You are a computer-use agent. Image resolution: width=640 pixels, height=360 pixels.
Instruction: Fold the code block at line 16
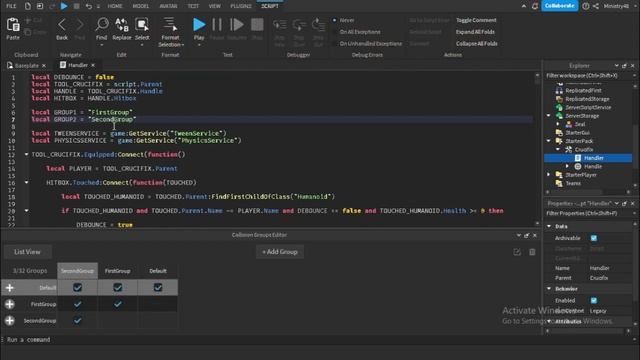27,182
